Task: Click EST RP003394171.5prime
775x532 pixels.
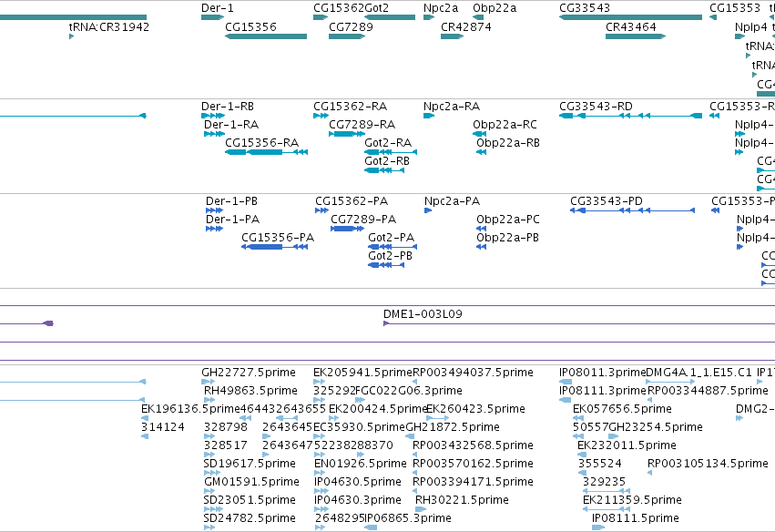Action: coord(415,491)
